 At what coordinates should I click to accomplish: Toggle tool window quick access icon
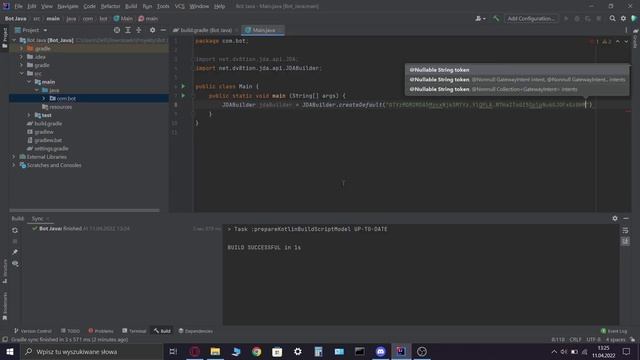point(5,340)
